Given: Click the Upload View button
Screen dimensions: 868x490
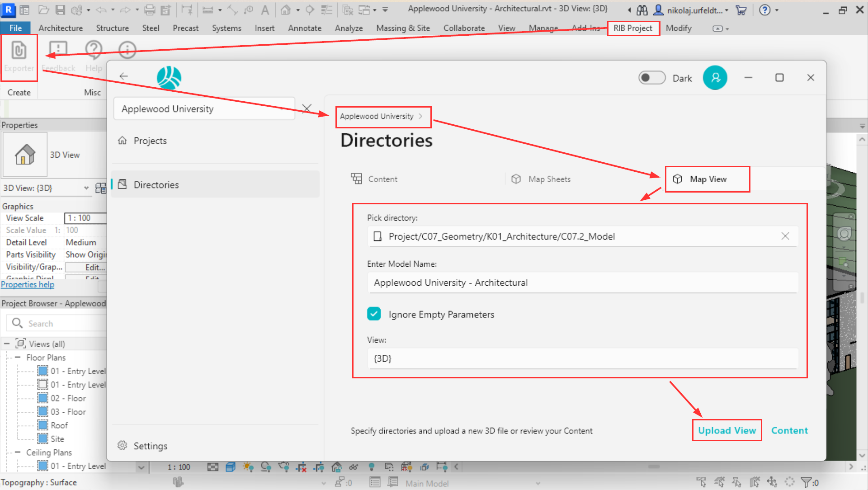Looking at the screenshot, I should pyautogui.click(x=726, y=430).
